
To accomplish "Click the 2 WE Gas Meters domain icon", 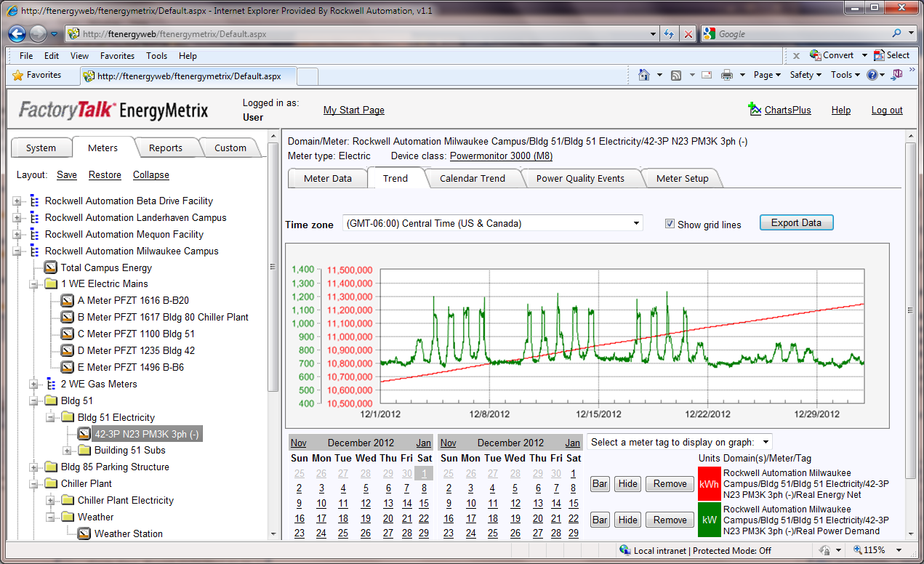I will [51, 384].
